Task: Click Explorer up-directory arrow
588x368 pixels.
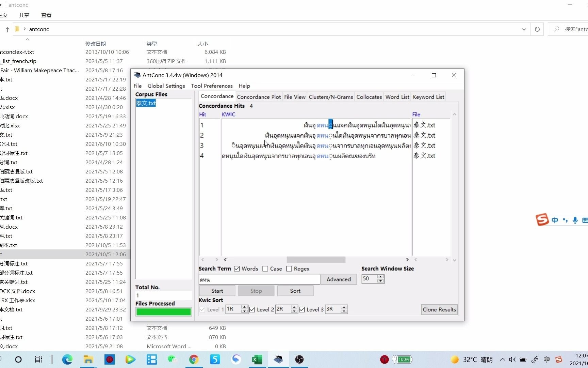Action: point(7,29)
